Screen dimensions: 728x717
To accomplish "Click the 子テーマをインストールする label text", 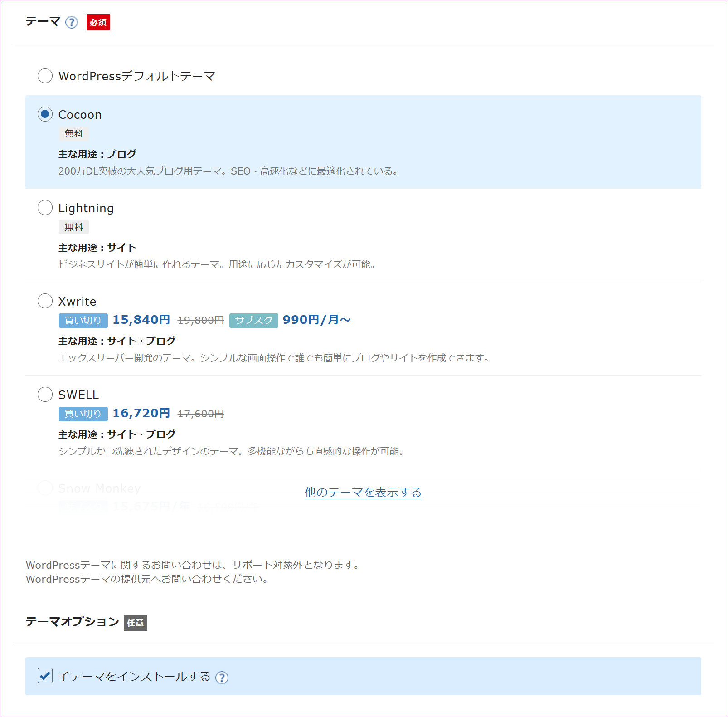I will click(x=135, y=677).
